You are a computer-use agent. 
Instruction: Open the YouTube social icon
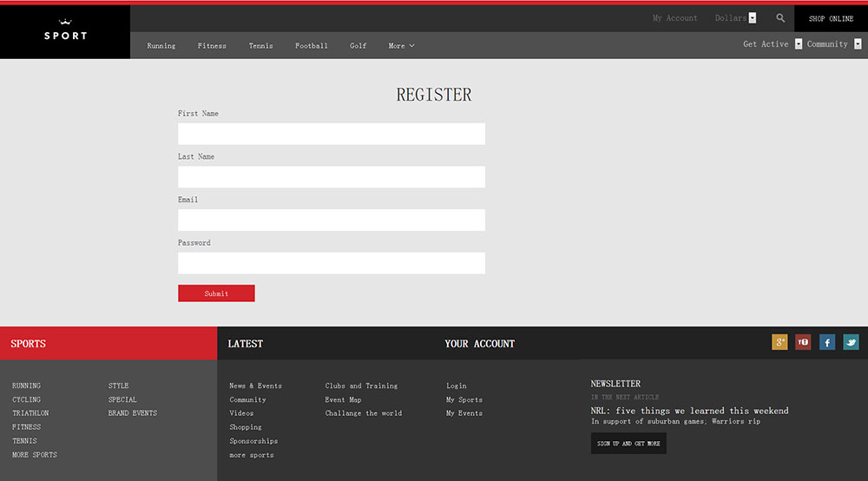pyautogui.click(x=803, y=342)
